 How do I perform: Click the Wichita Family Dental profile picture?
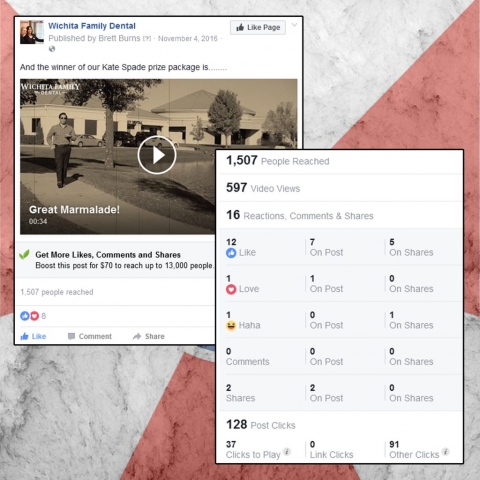tap(32, 32)
